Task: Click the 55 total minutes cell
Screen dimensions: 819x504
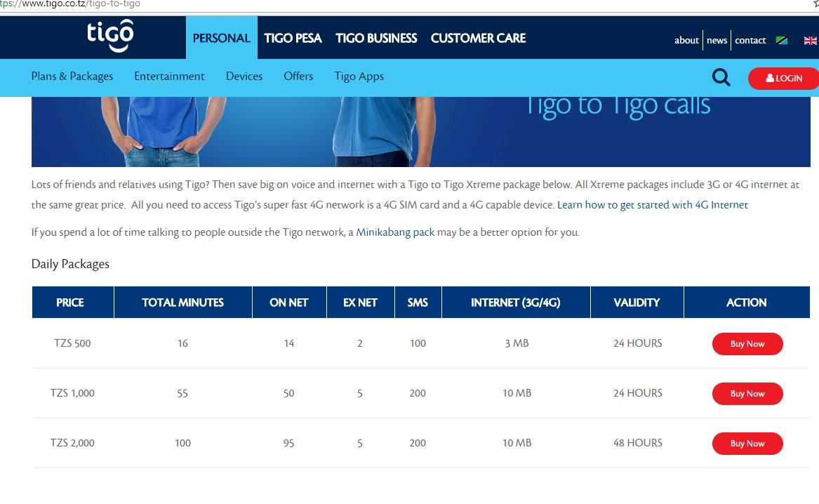Action: point(182,393)
